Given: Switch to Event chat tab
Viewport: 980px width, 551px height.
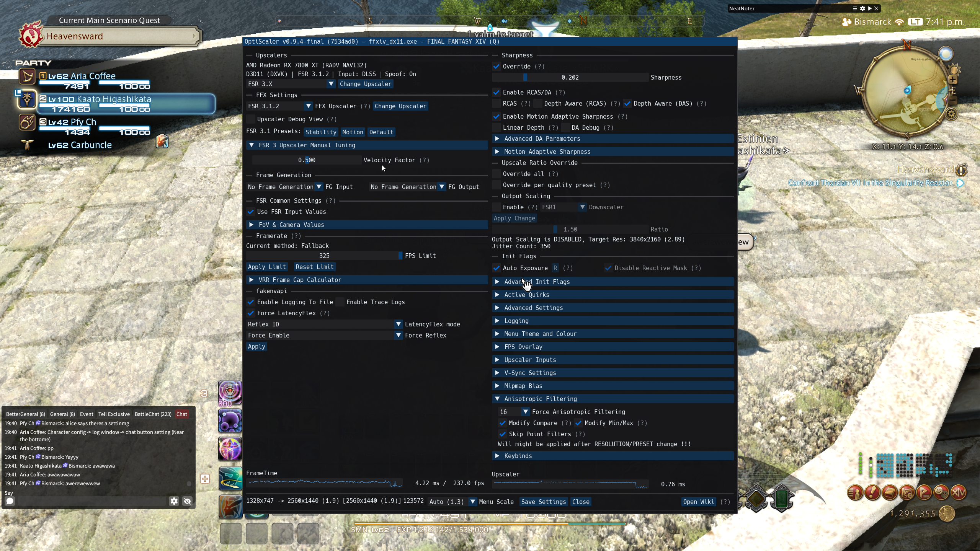Looking at the screenshot, I should [87, 414].
